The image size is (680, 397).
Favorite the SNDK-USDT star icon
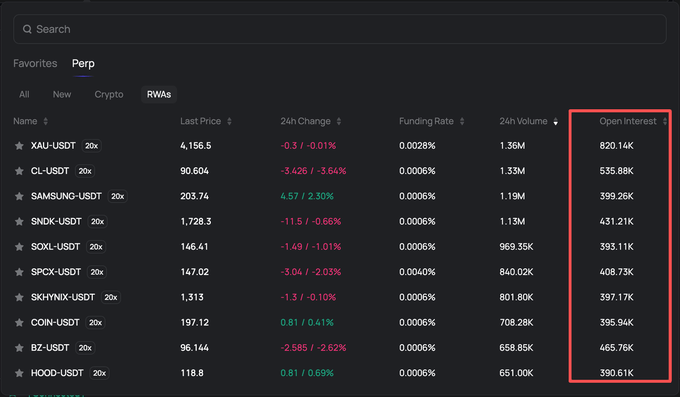point(19,221)
